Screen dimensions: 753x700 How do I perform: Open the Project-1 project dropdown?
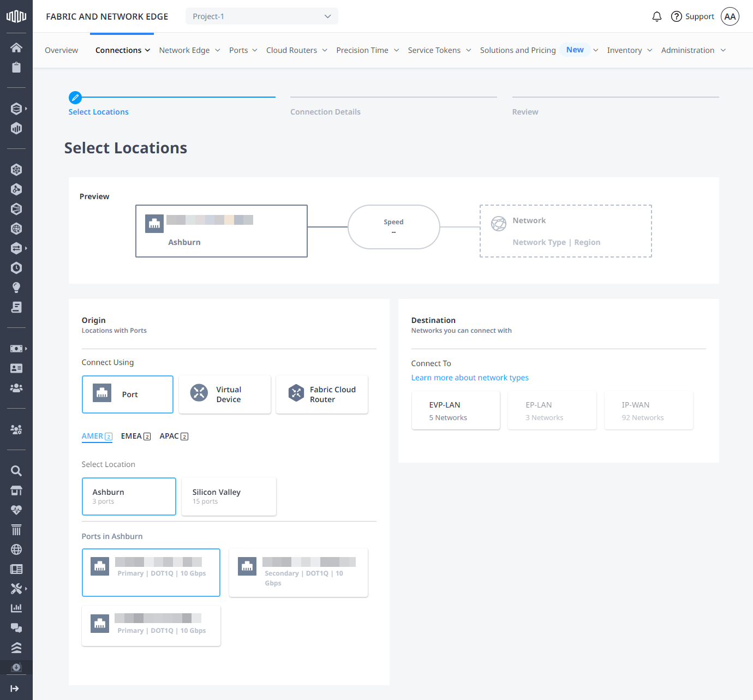click(x=262, y=16)
